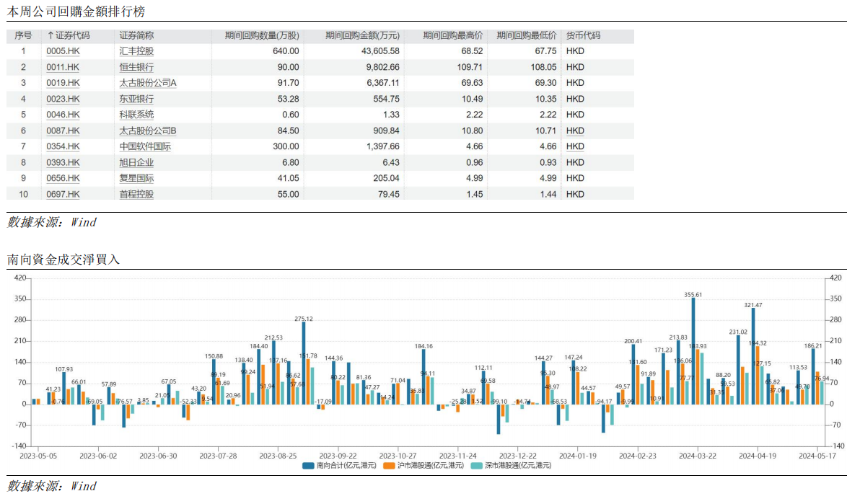Open security code link 0023.HK

point(63,100)
